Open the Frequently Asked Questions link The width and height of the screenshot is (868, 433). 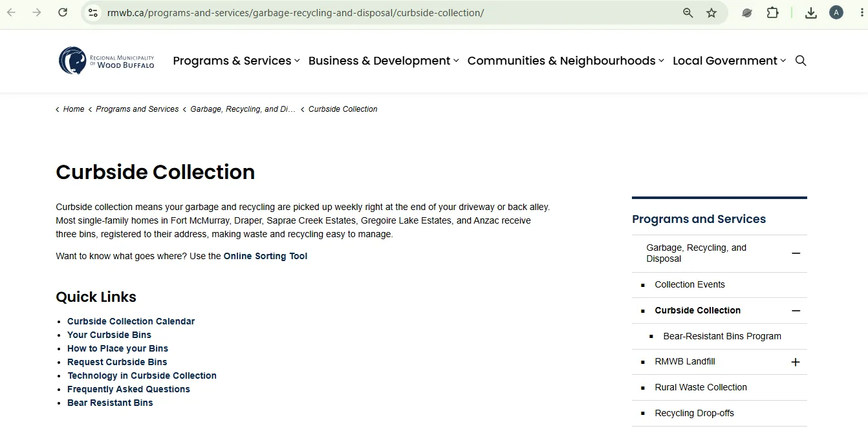pyautogui.click(x=129, y=389)
